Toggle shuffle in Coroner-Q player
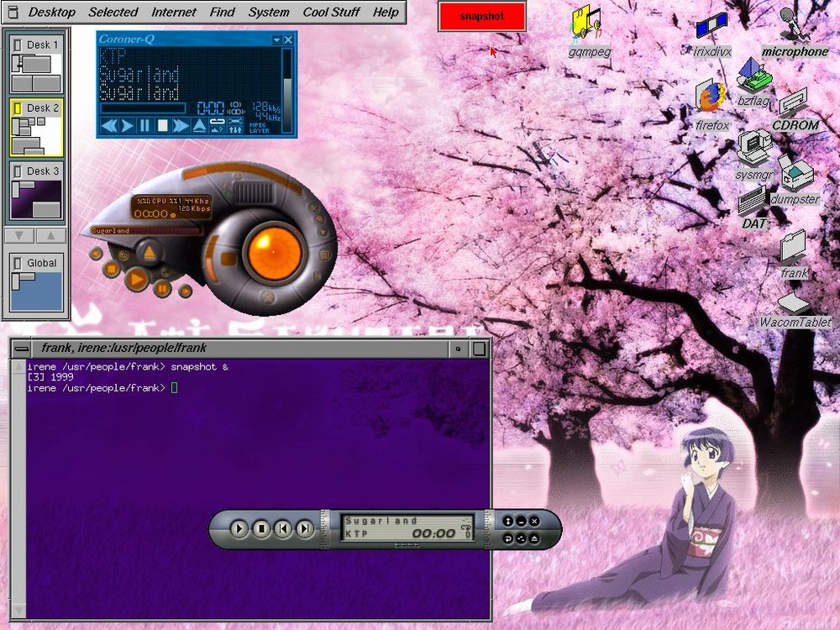The width and height of the screenshot is (840, 630). coord(217,129)
